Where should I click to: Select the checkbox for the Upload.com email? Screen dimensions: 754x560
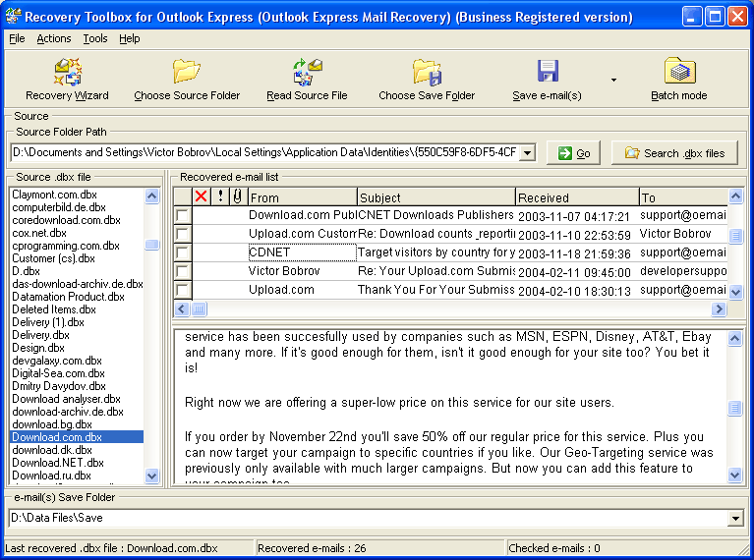click(x=183, y=290)
